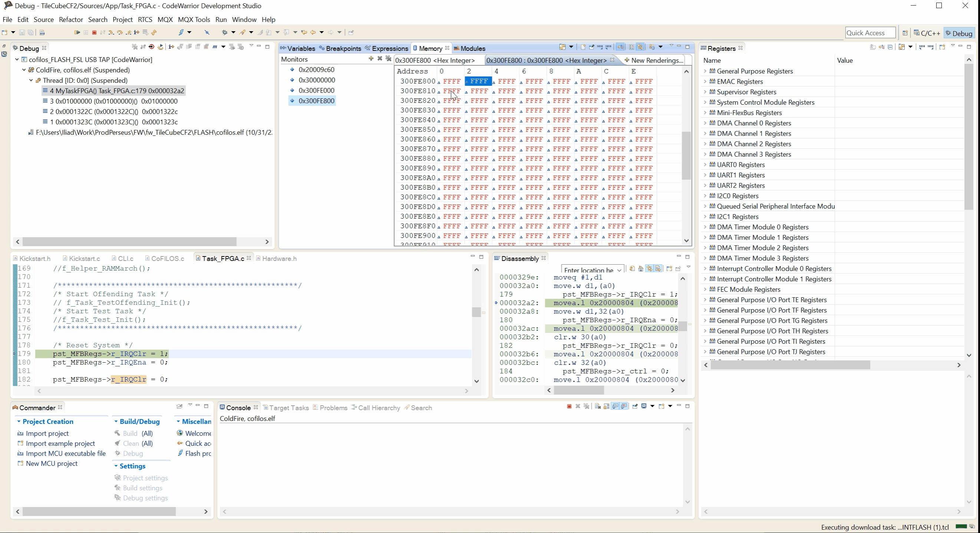Remove all memory monitors
This screenshot has height=533, width=980.
388,59
